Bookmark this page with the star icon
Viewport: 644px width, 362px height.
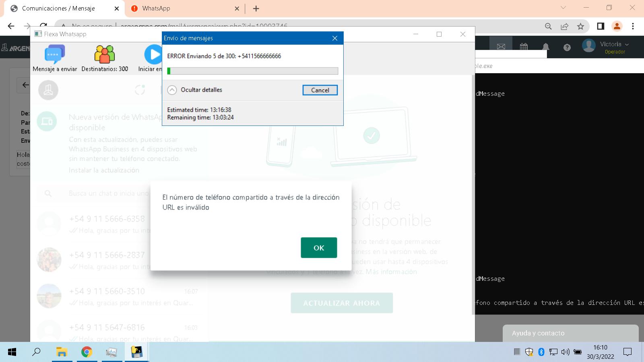point(580,26)
